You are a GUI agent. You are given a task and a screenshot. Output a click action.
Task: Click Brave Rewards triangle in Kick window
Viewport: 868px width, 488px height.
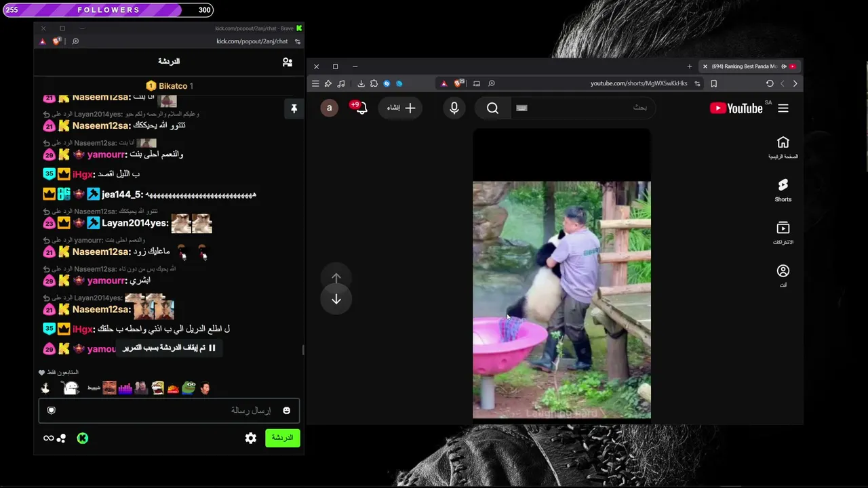coord(43,41)
